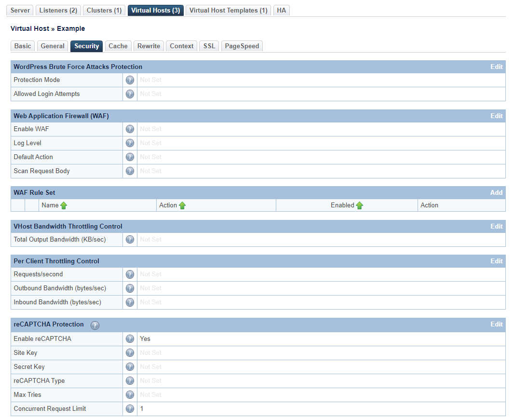Open help for Scan Request Body

pyautogui.click(x=130, y=171)
